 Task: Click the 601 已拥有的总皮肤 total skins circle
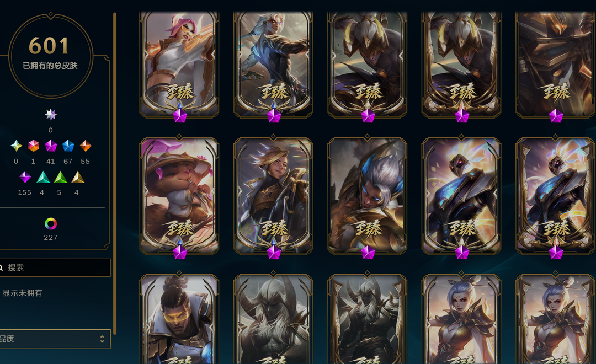coord(51,56)
